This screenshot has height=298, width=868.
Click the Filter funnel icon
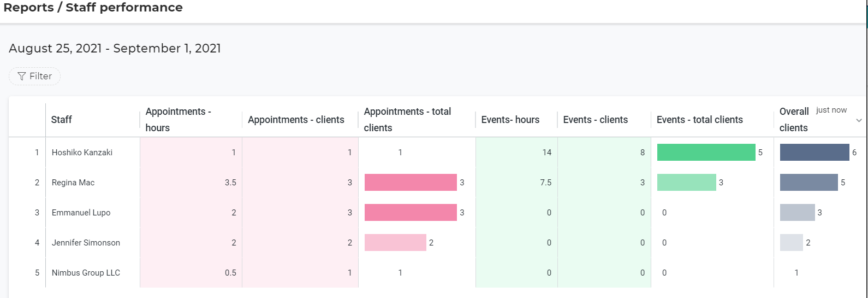click(22, 77)
